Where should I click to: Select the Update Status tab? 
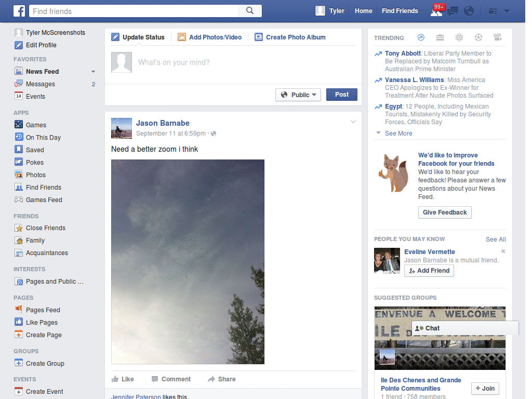tap(138, 37)
